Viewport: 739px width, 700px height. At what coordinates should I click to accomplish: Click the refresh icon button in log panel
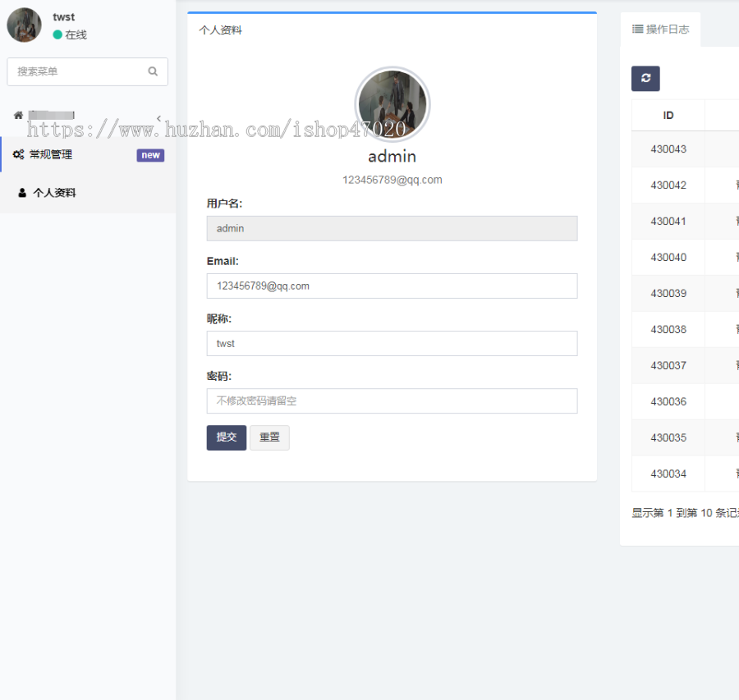pos(645,78)
